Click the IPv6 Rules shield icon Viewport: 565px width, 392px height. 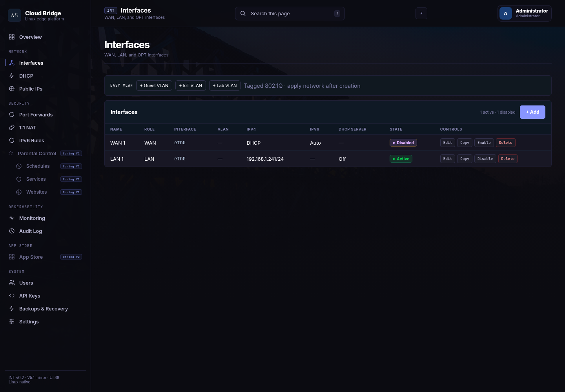[x=12, y=140]
